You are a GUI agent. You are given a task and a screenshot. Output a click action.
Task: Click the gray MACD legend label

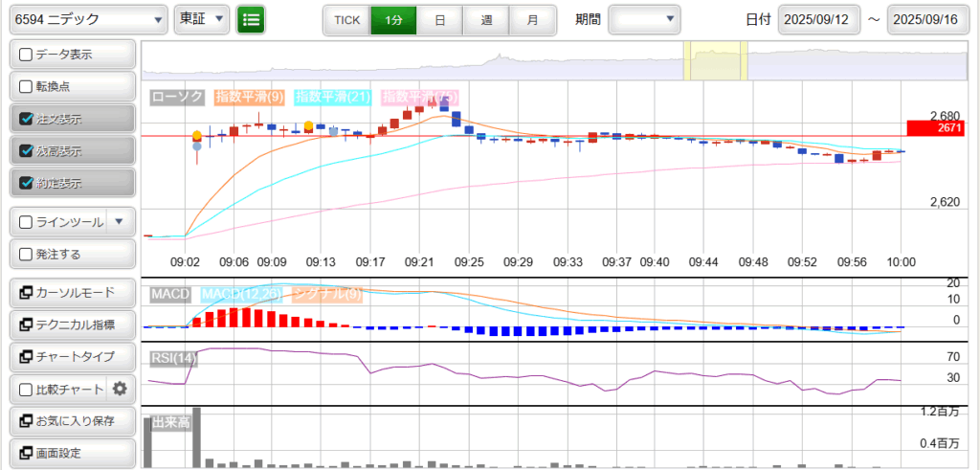pyautogui.click(x=170, y=294)
